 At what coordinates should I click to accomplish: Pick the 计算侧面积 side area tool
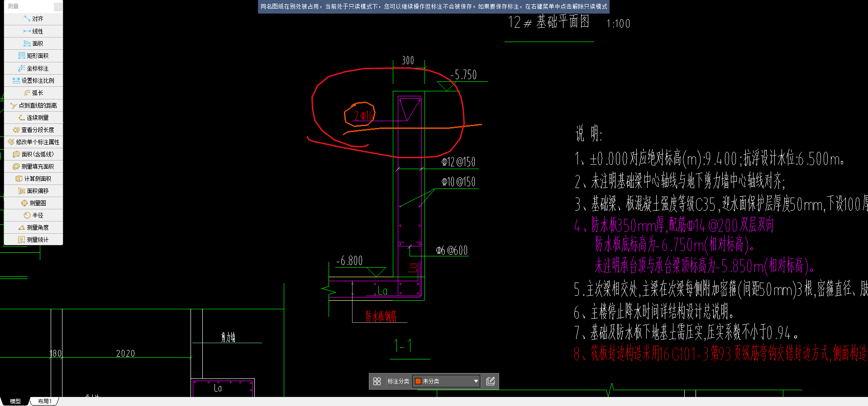tap(33, 179)
